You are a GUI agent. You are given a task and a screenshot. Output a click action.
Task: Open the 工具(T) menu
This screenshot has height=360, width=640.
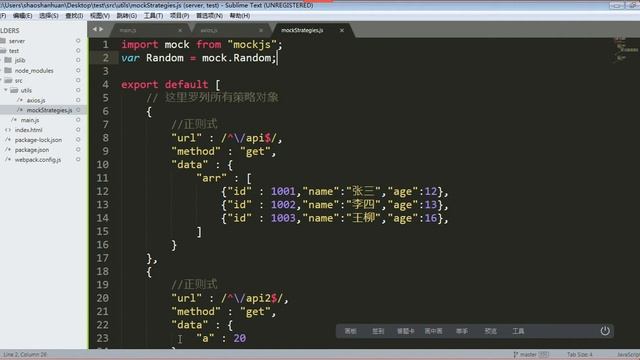153,16
